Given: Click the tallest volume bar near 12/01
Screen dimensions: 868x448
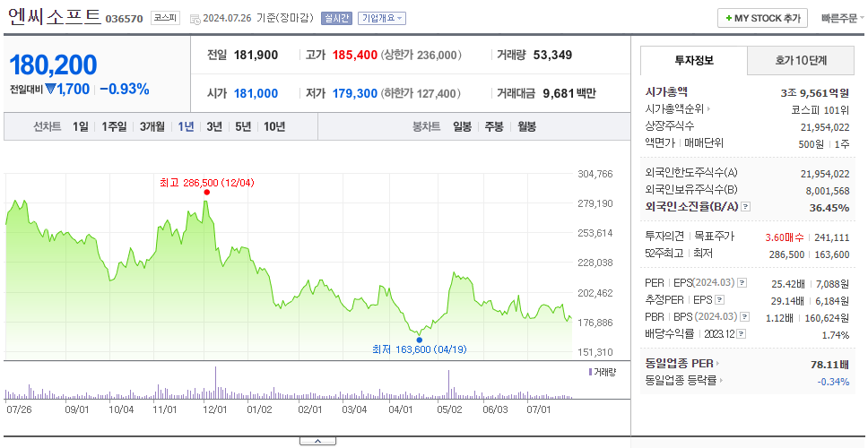Looking at the screenshot, I should pos(215,383).
